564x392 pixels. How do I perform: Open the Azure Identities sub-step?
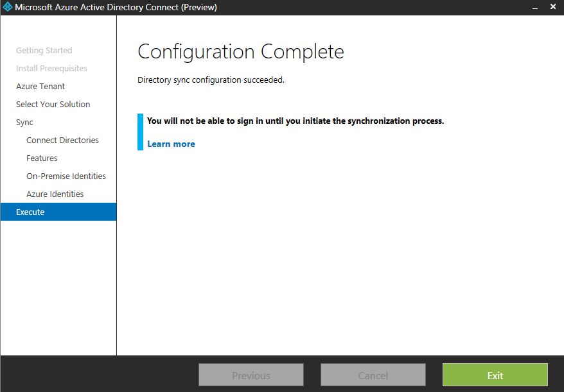[x=55, y=194]
